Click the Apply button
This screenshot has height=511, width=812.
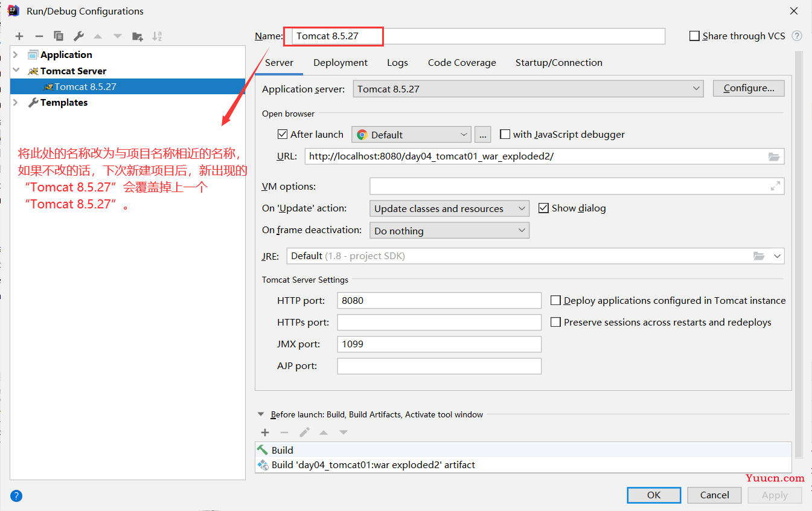click(x=775, y=495)
